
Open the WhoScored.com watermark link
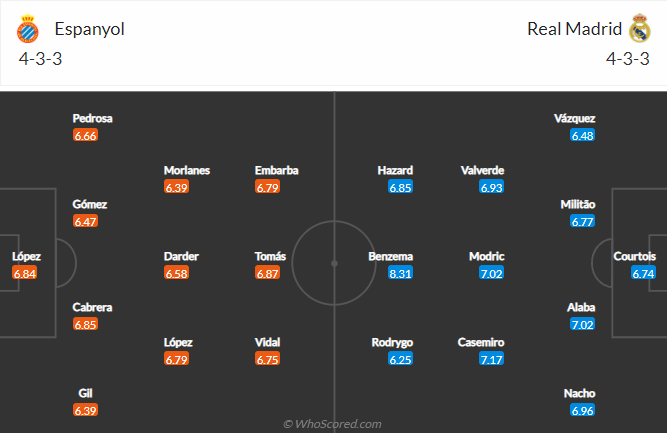coord(332,424)
